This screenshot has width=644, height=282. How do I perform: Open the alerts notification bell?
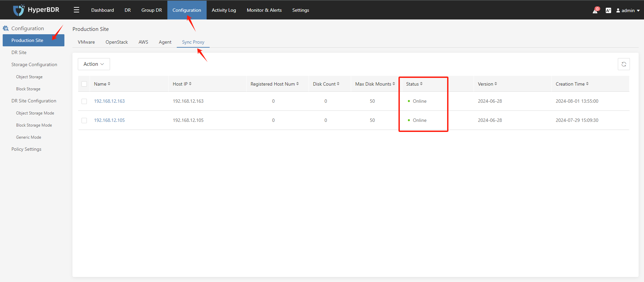(x=595, y=10)
